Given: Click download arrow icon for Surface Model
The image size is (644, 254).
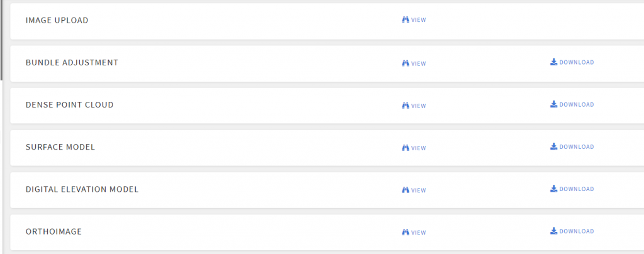Looking at the screenshot, I should point(553,146).
